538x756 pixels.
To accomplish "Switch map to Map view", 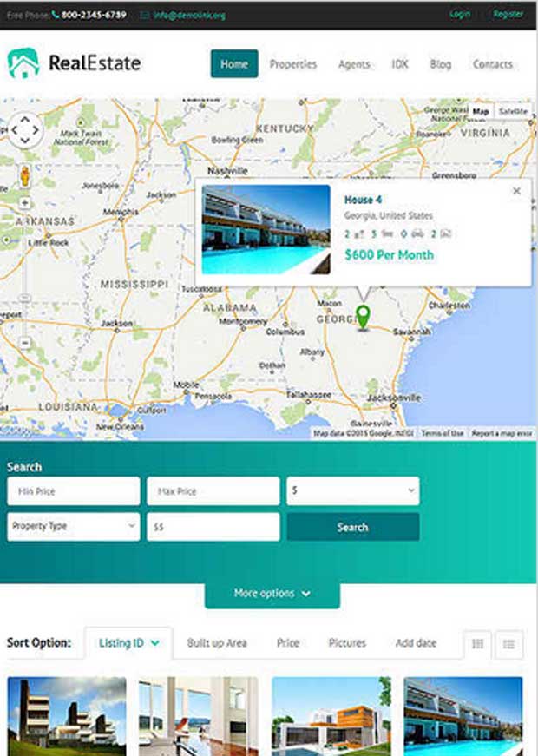I will click(x=481, y=111).
